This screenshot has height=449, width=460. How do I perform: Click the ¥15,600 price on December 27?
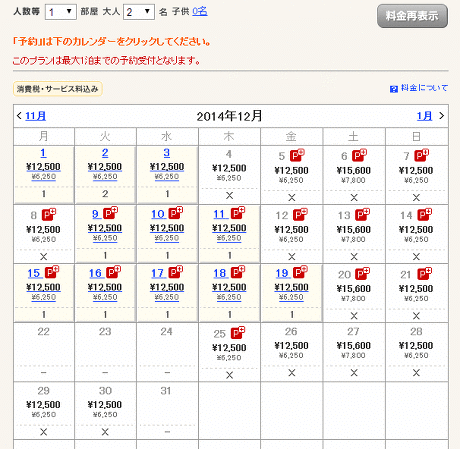click(x=354, y=346)
